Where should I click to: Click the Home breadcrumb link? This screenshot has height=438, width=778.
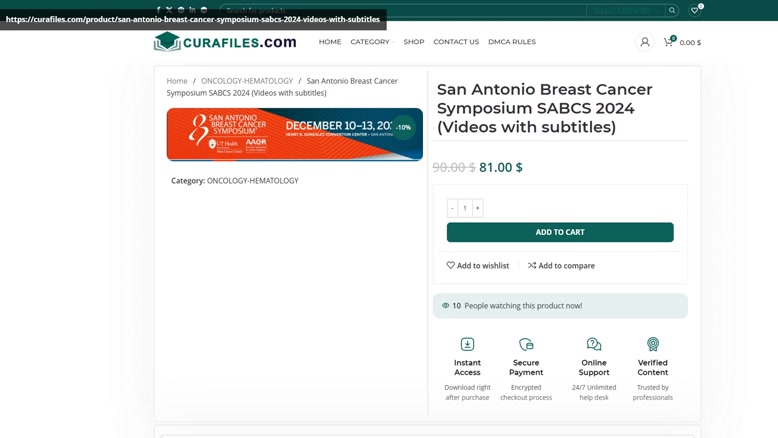177,81
